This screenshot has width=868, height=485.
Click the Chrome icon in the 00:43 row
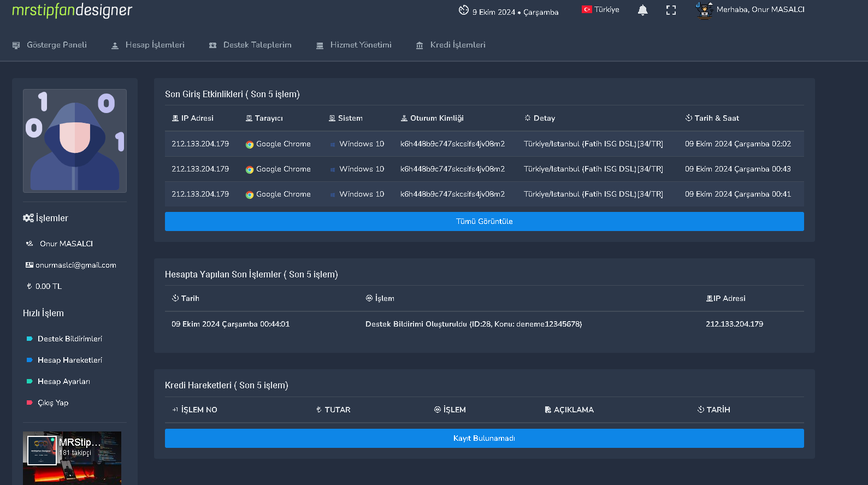[250, 169]
